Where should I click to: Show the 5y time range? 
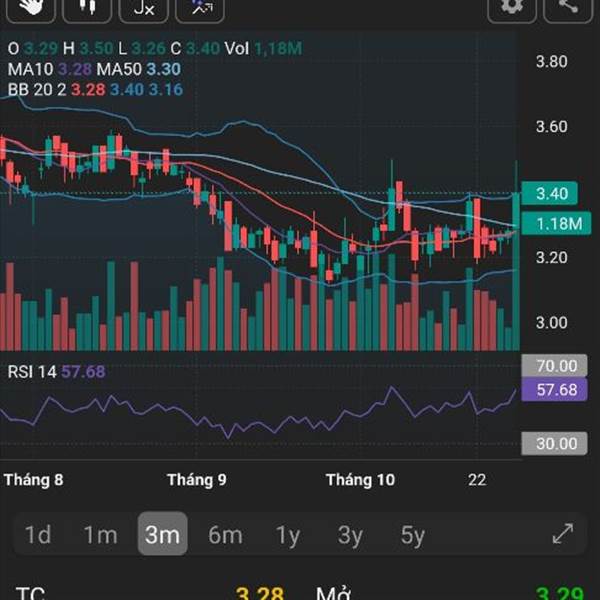tap(412, 535)
